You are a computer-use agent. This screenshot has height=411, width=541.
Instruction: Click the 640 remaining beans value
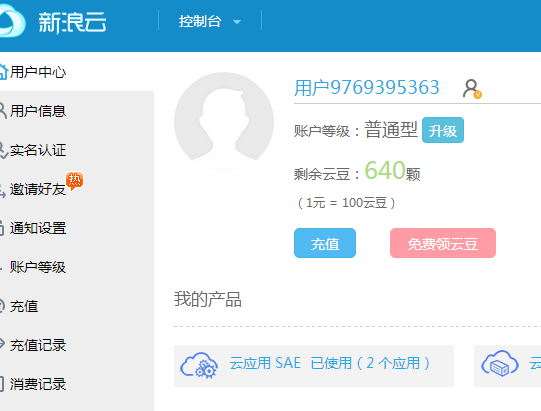click(385, 170)
